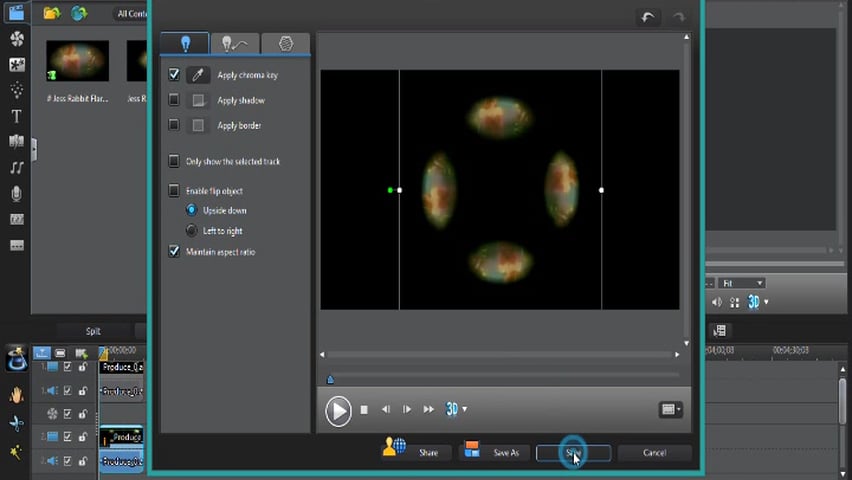Click the download media globe icon
This screenshot has width=852, height=480.
click(x=79, y=13)
